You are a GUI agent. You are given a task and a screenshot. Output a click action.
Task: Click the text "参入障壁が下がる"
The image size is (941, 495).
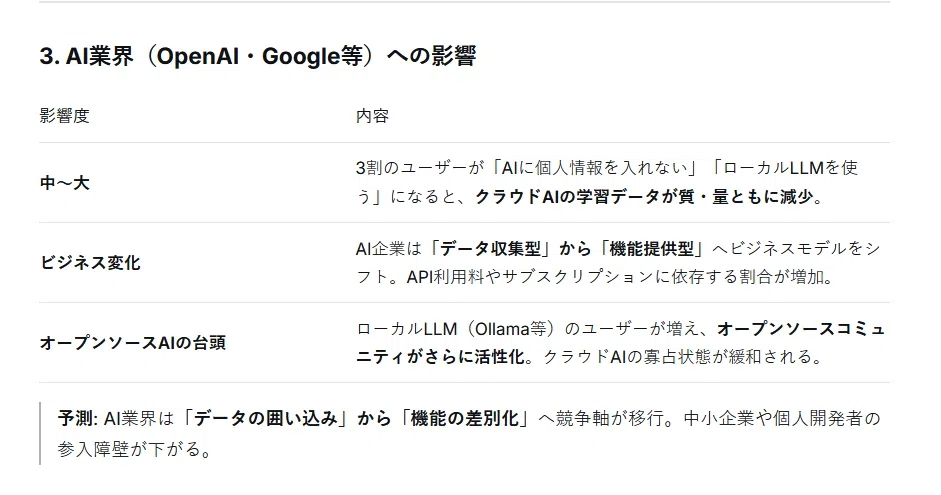pyautogui.click(x=129, y=448)
